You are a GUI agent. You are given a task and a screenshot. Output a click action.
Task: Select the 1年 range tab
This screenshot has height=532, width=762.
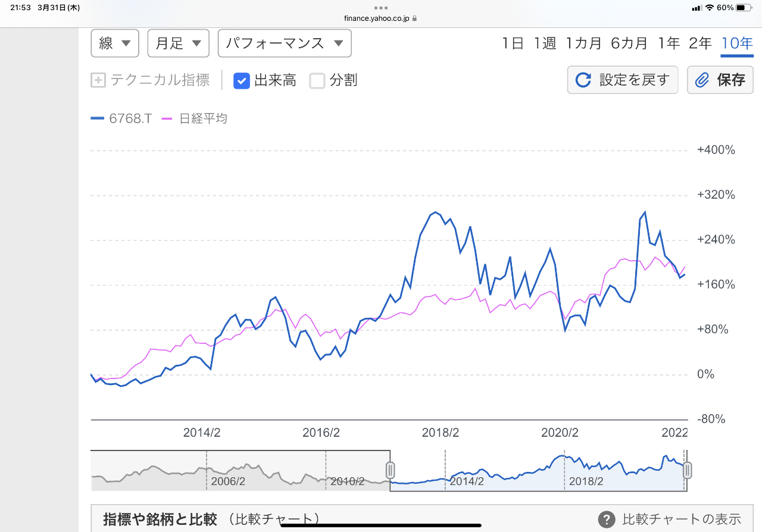coord(669,43)
